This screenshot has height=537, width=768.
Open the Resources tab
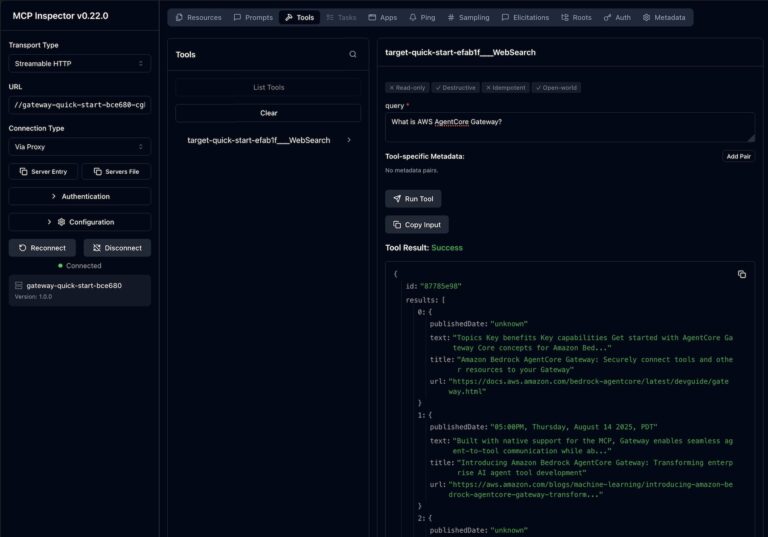[x=198, y=18]
